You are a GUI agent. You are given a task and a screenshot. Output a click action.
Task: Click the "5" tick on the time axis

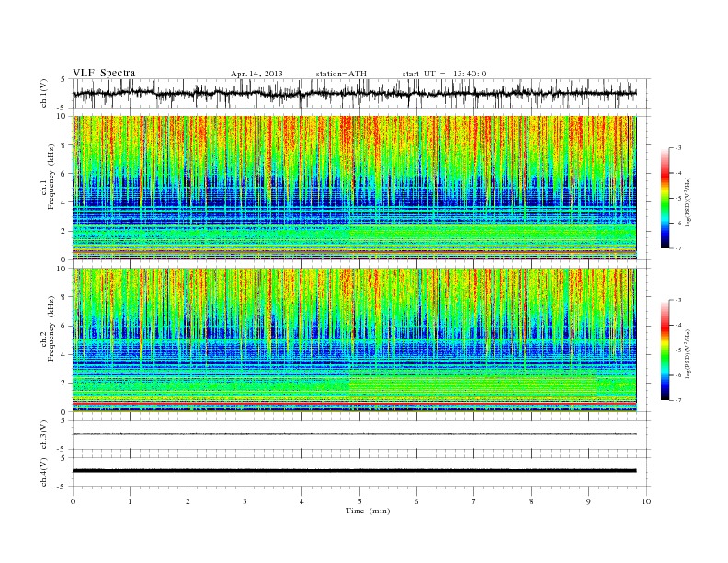click(359, 501)
